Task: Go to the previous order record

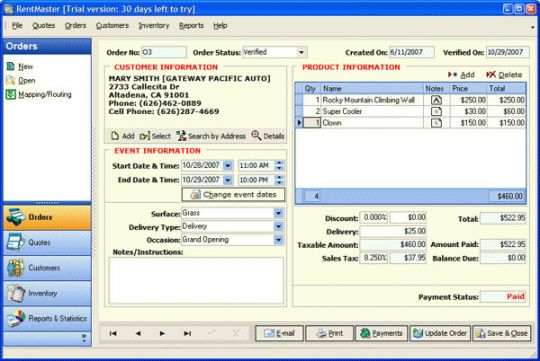Action: 138,333
